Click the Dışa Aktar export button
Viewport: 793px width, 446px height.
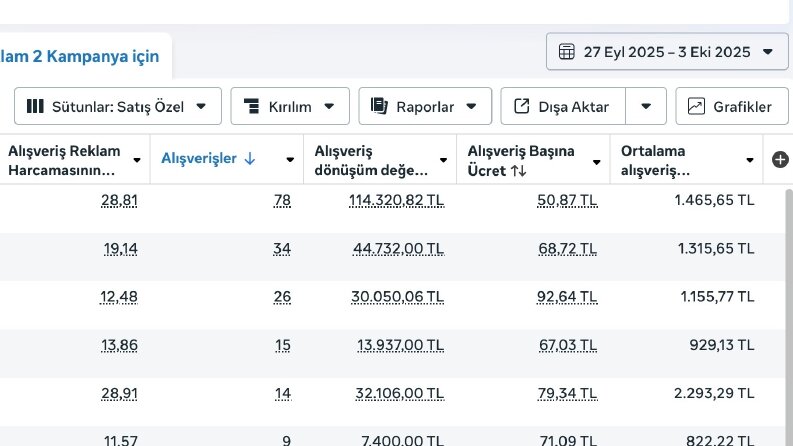click(563, 106)
